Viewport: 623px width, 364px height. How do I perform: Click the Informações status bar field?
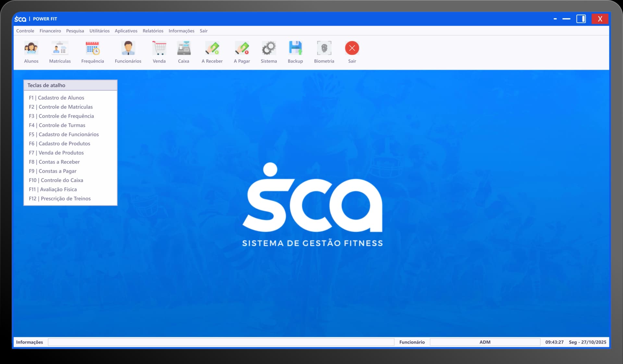pos(221,342)
